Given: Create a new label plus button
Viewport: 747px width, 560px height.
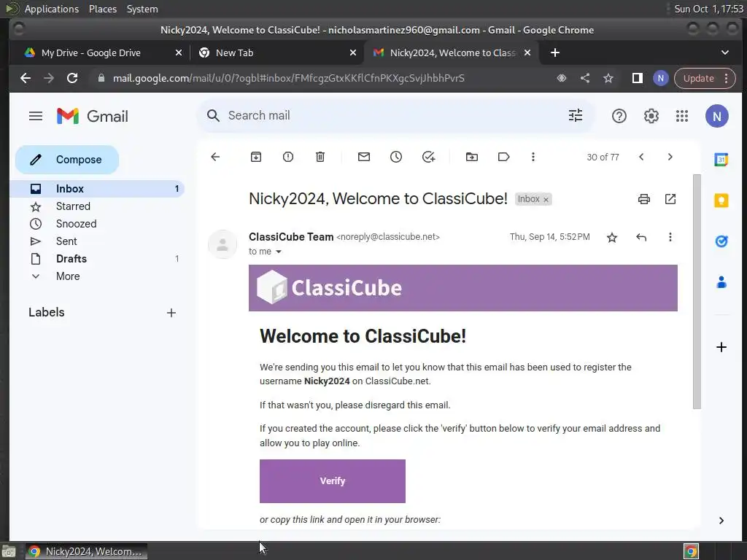Looking at the screenshot, I should (171, 313).
